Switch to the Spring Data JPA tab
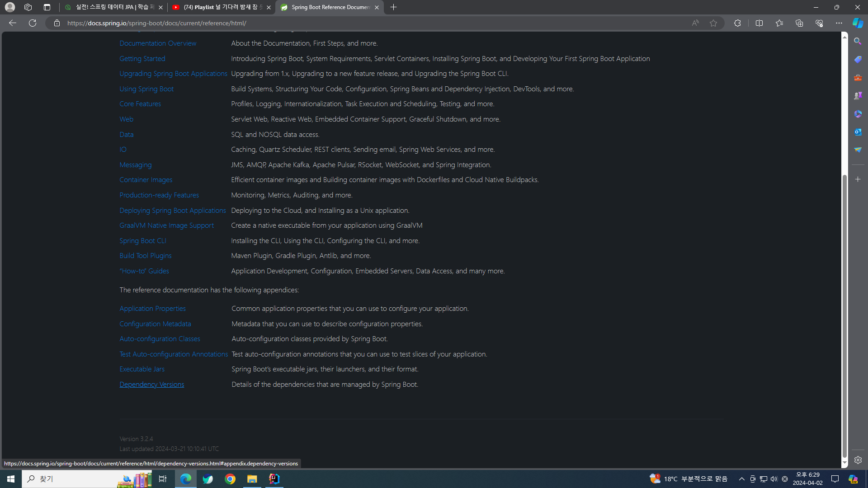 113,7
